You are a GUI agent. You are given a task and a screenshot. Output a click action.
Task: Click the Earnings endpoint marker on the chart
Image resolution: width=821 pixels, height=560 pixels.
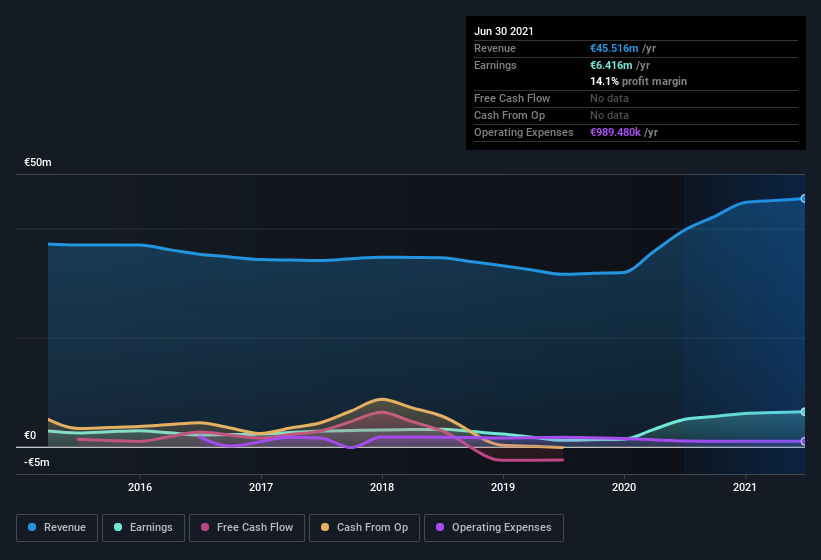pos(804,412)
